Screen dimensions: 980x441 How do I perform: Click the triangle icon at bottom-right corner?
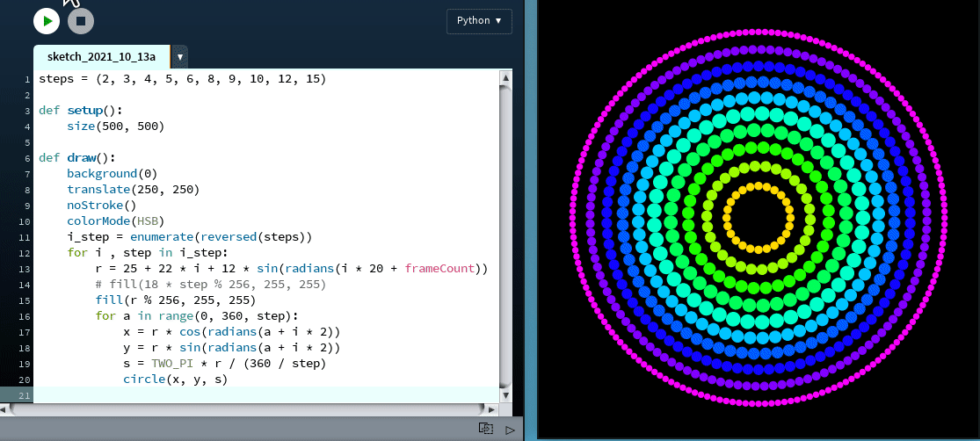point(510,430)
